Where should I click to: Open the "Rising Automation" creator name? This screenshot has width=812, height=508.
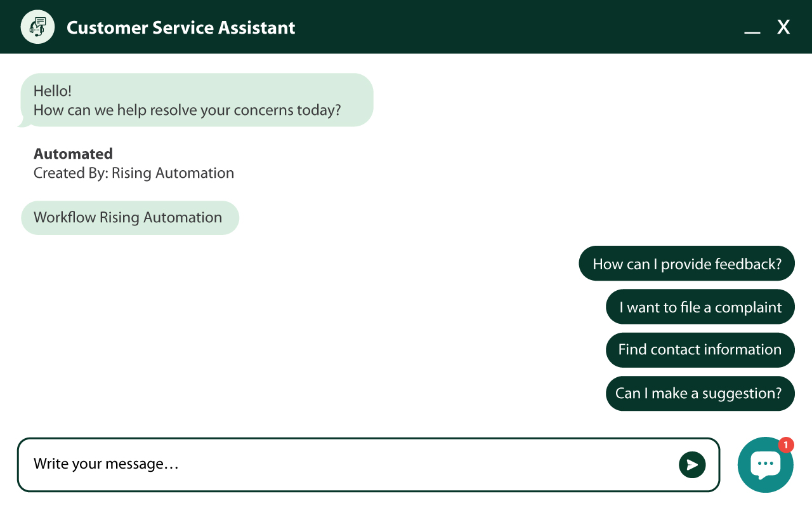[173, 173]
